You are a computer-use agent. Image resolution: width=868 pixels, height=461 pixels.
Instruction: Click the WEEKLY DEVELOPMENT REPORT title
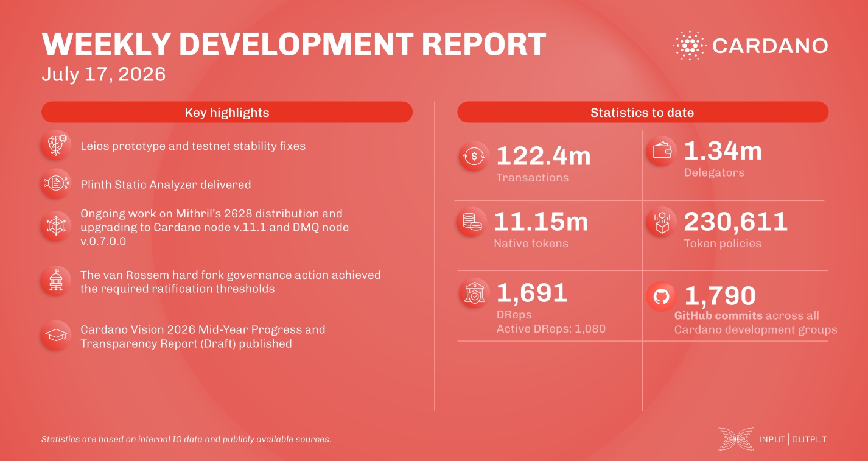pyautogui.click(x=294, y=44)
